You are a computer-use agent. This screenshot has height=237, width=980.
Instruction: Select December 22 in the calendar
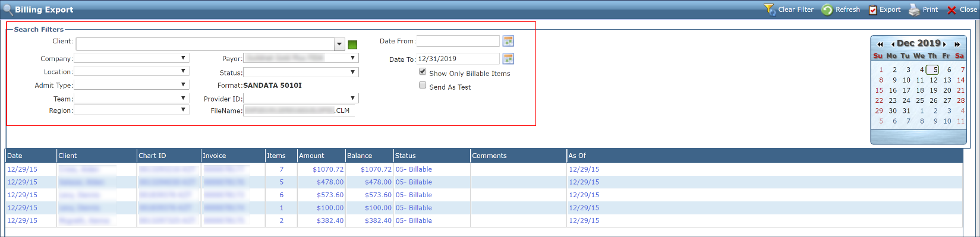click(x=879, y=100)
